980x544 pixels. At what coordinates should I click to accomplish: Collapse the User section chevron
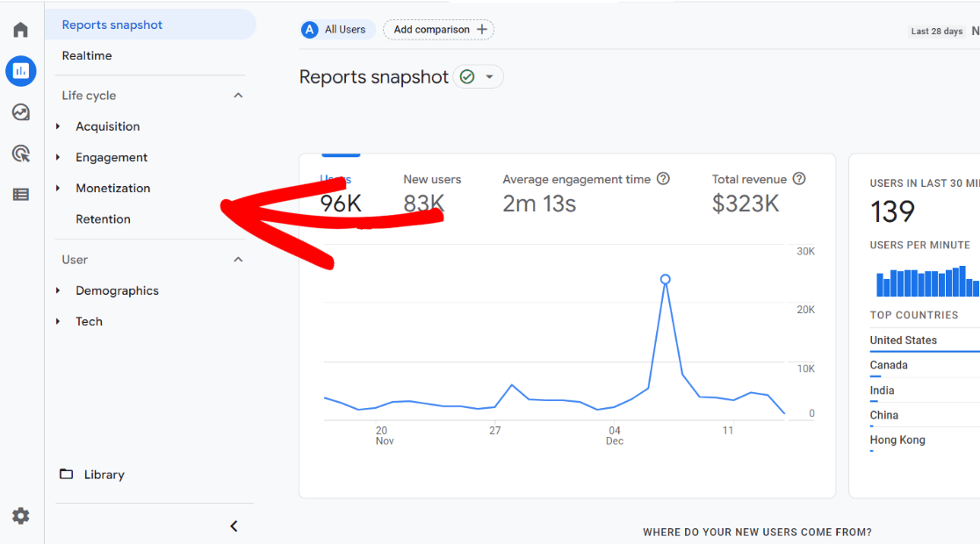238,260
